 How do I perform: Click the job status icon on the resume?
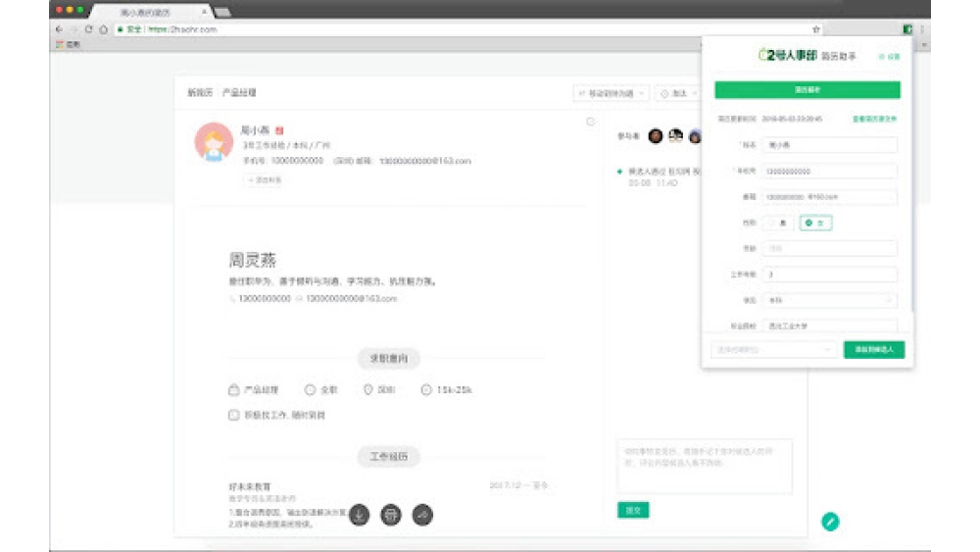(x=234, y=415)
